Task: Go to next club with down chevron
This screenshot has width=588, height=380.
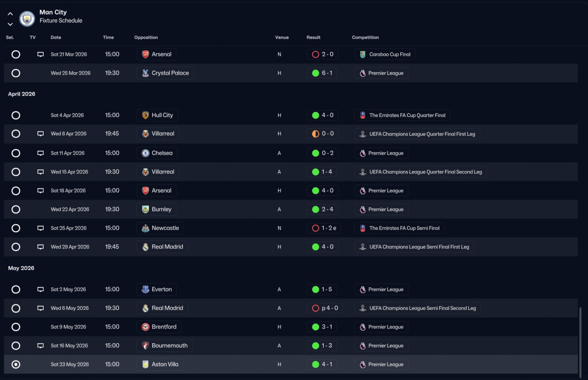Action: coord(10,24)
